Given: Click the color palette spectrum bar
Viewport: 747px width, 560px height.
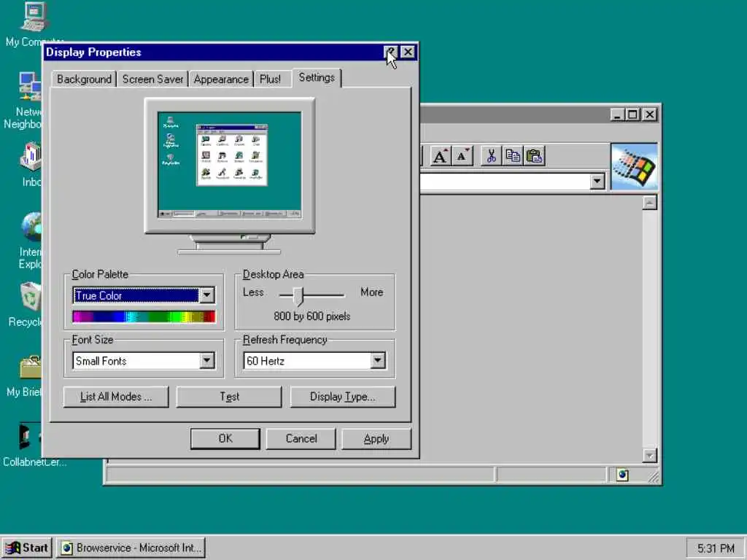Looking at the screenshot, I should point(144,316).
